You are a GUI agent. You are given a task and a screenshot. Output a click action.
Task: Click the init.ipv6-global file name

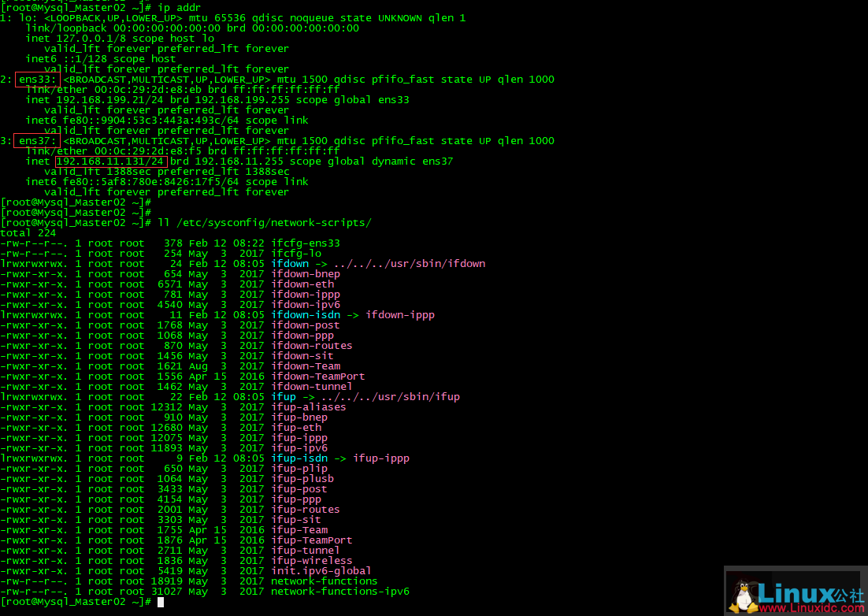(321, 570)
